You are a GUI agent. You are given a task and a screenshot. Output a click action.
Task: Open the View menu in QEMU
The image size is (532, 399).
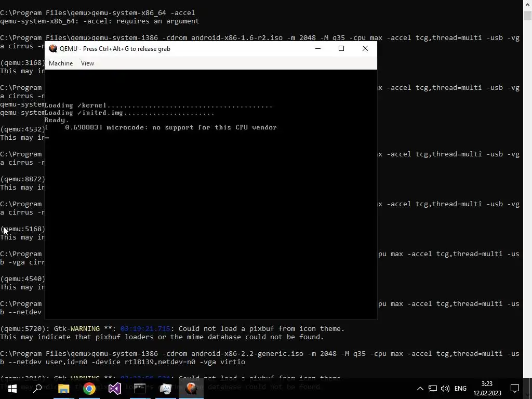coord(87,63)
